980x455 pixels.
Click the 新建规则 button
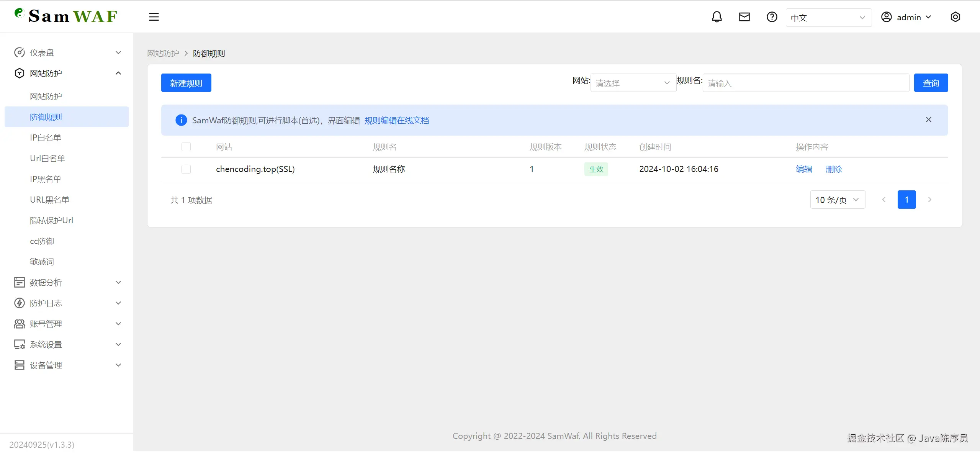pyautogui.click(x=186, y=83)
